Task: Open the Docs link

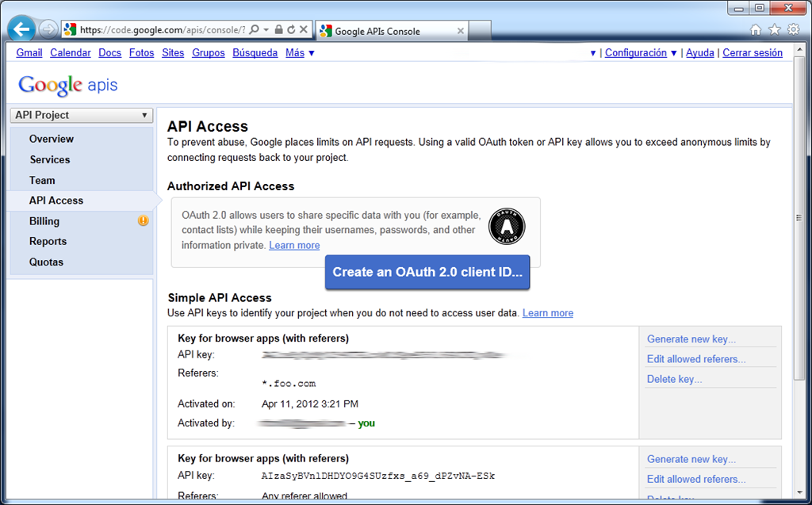Action: [109, 53]
